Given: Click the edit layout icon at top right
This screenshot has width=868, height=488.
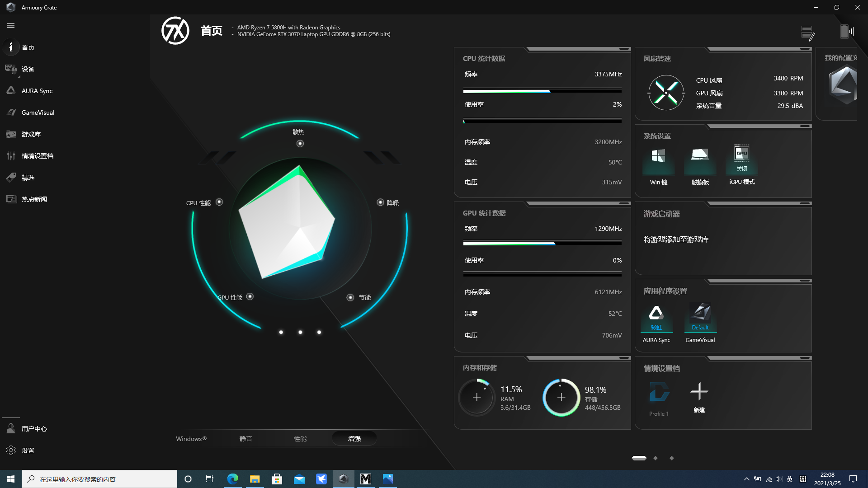Looking at the screenshot, I should point(807,33).
